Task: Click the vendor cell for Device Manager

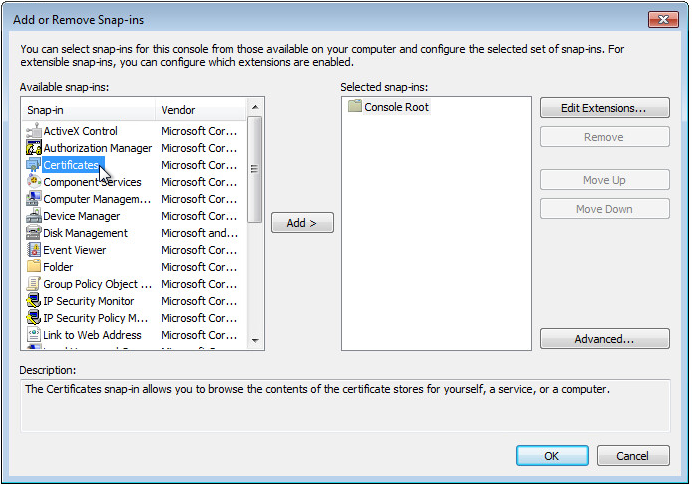Action: point(199,216)
